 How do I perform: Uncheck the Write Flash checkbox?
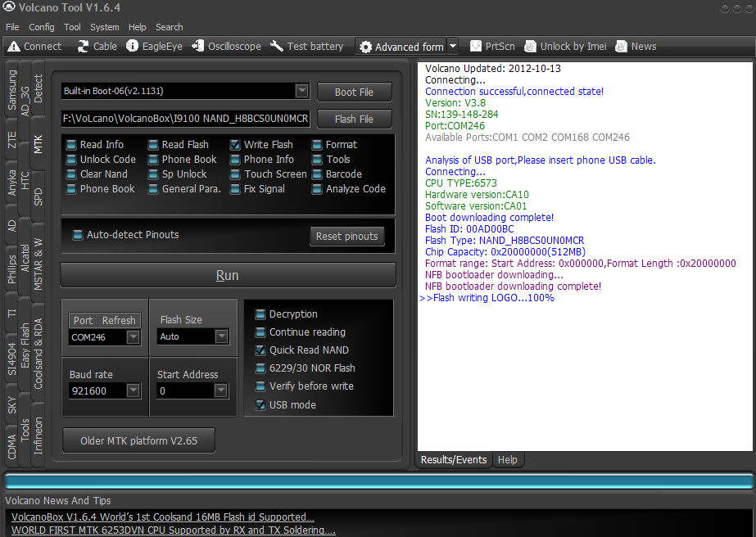click(x=235, y=145)
